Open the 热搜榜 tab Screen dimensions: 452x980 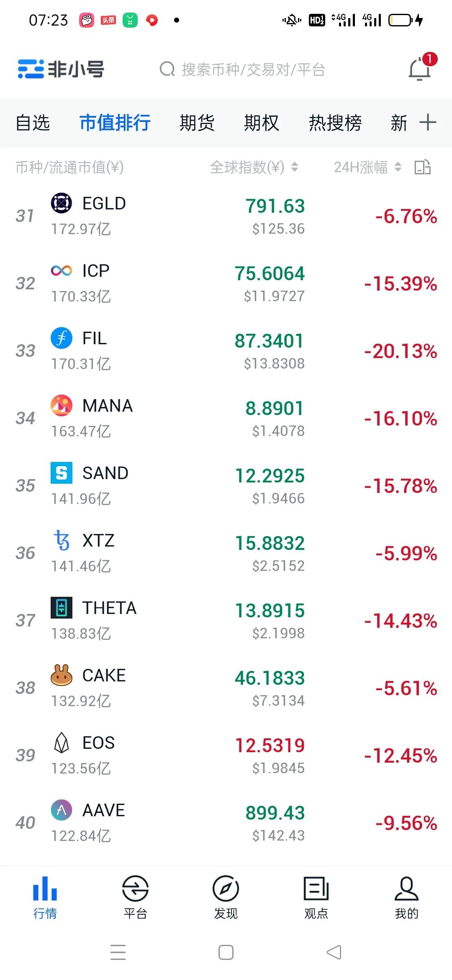(335, 123)
